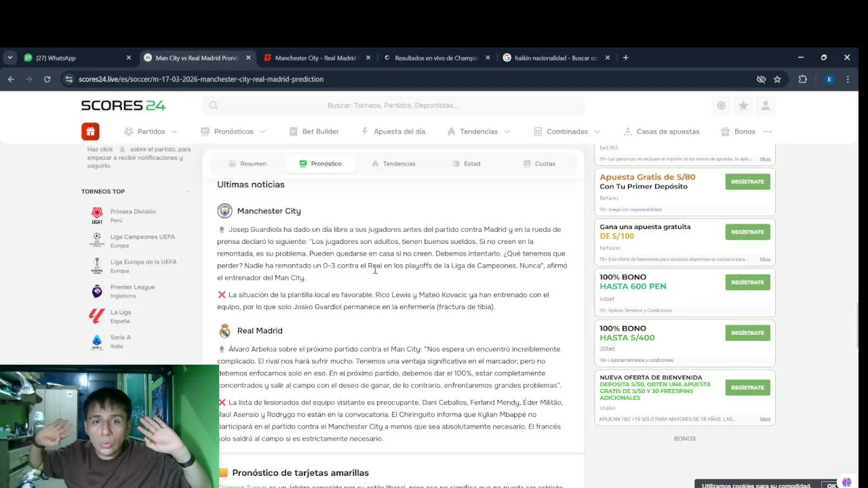Image resolution: width=868 pixels, height=488 pixels.
Task: Click Regístrate for betsson offer
Action: [x=747, y=232]
